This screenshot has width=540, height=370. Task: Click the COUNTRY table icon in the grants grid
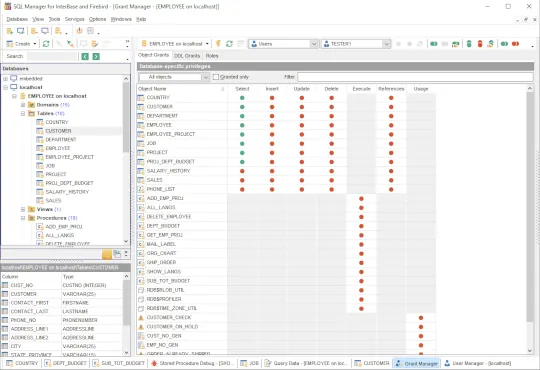coord(141,97)
